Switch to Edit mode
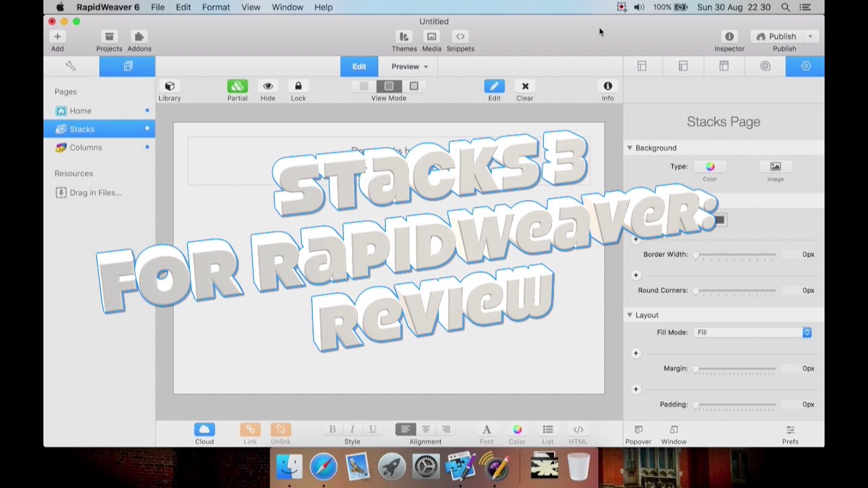The width and height of the screenshot is (868, 488). 359,66
